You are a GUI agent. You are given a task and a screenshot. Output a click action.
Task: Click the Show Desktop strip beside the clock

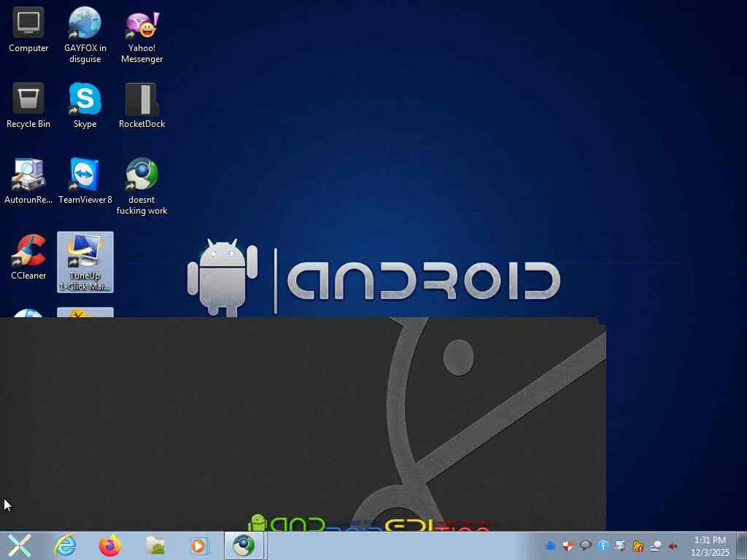[741, 545]
